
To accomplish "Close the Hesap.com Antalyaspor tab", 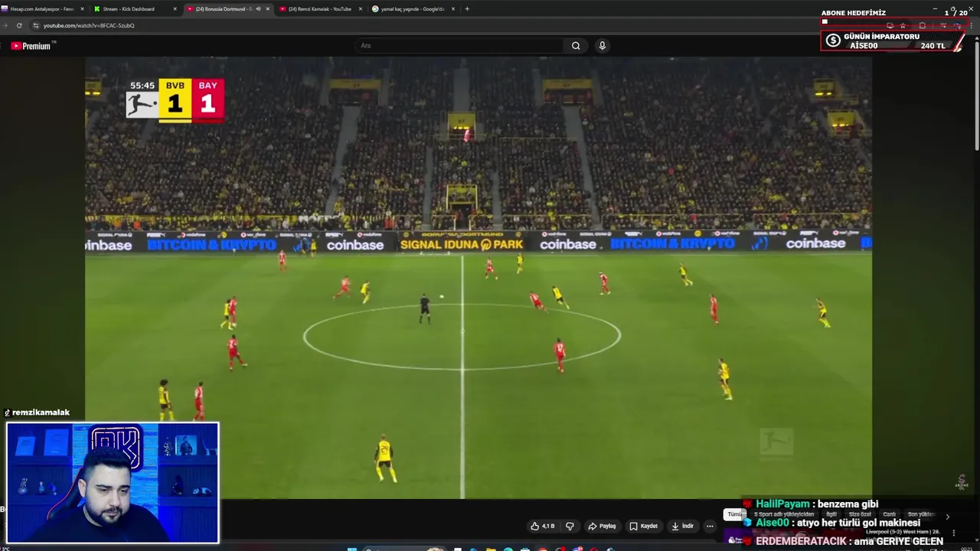I will click(83, 9).
